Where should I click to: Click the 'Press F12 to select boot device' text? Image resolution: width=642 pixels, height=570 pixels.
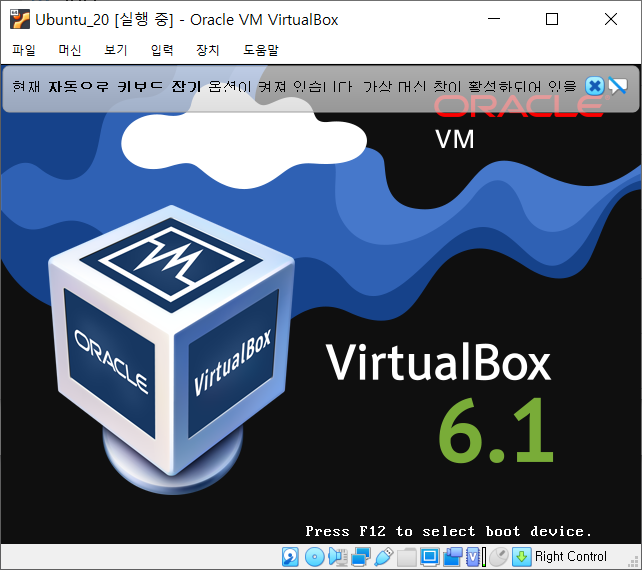[x=449, y=531]
